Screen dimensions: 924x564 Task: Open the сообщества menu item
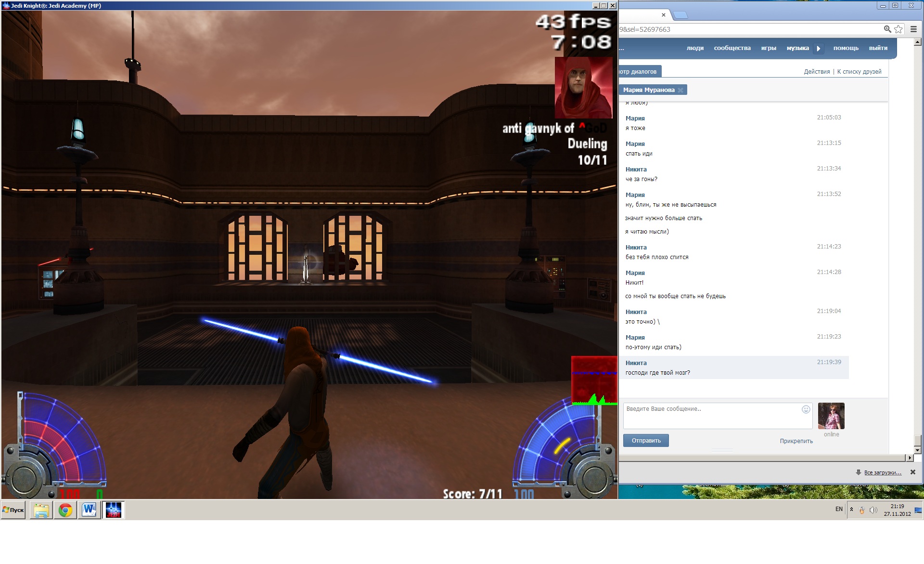(x=732, y=48)
